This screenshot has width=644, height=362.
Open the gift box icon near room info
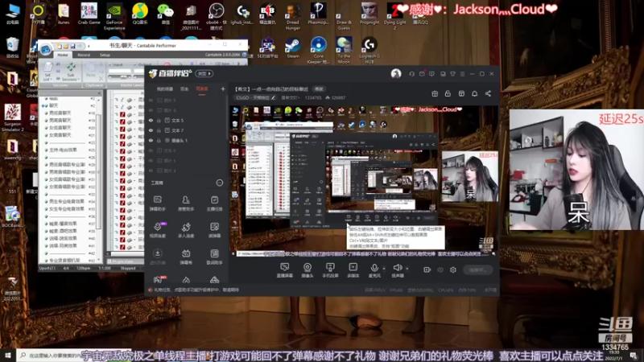pyautogui.click(x=435, y=93)
